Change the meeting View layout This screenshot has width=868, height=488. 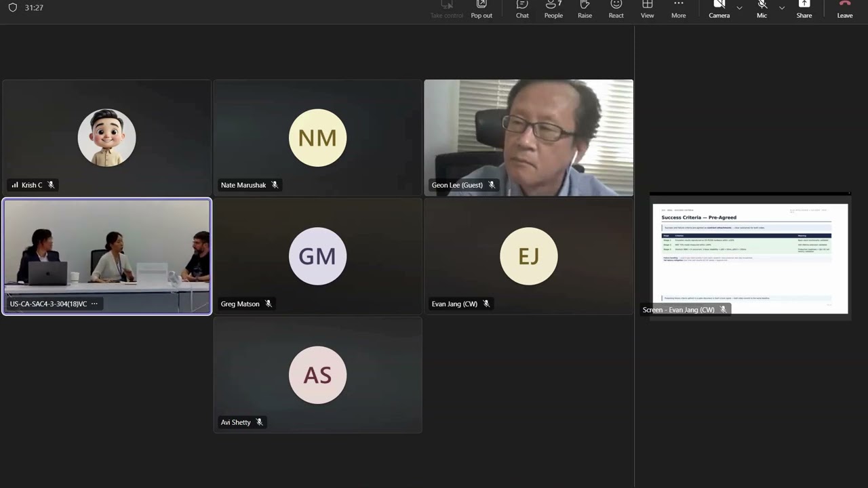click(x=648, y=9)
